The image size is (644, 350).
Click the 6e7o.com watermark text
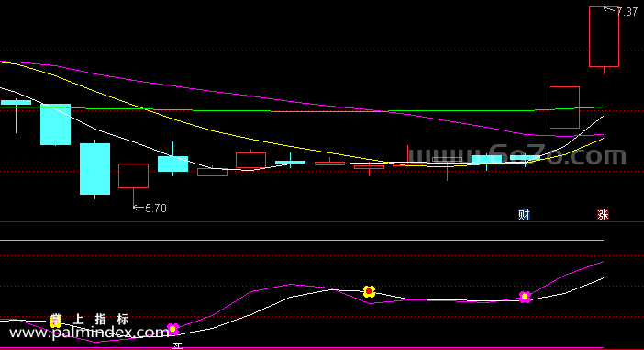pyautogui.click(x=517, y=156)
